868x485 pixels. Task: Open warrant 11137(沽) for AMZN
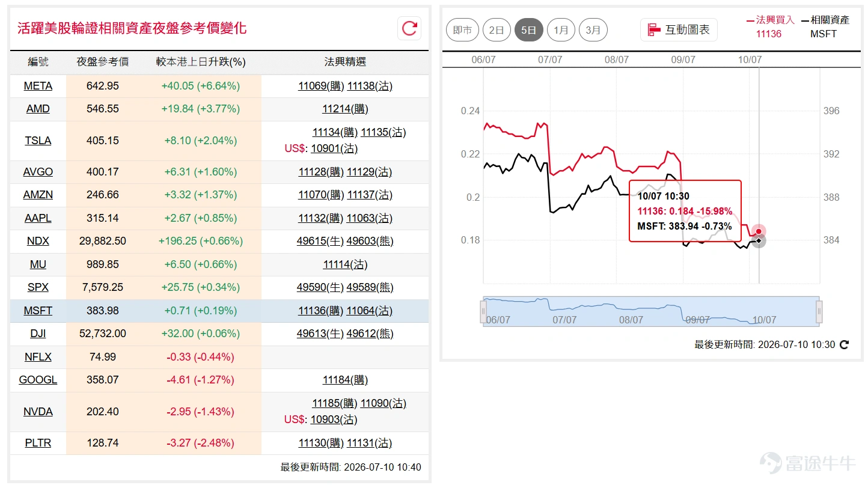click(370, 195)
